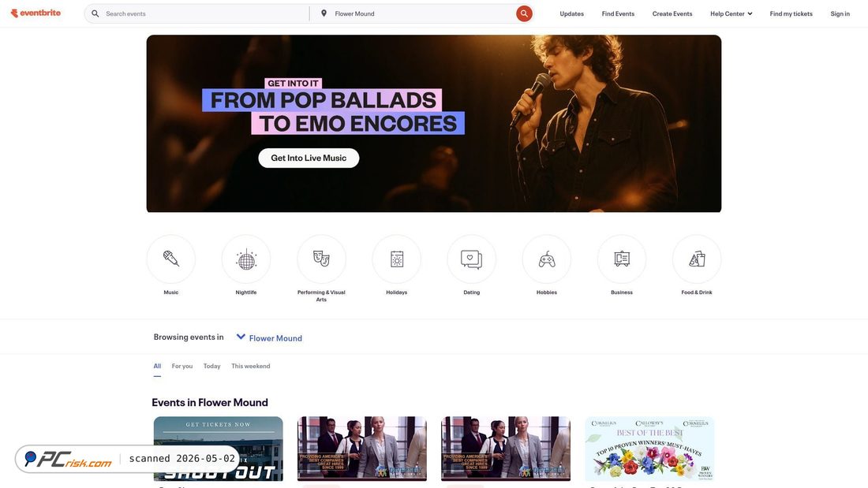Select the Hobbies game controller icon
The image size is (868, 488).
(546, 259)
